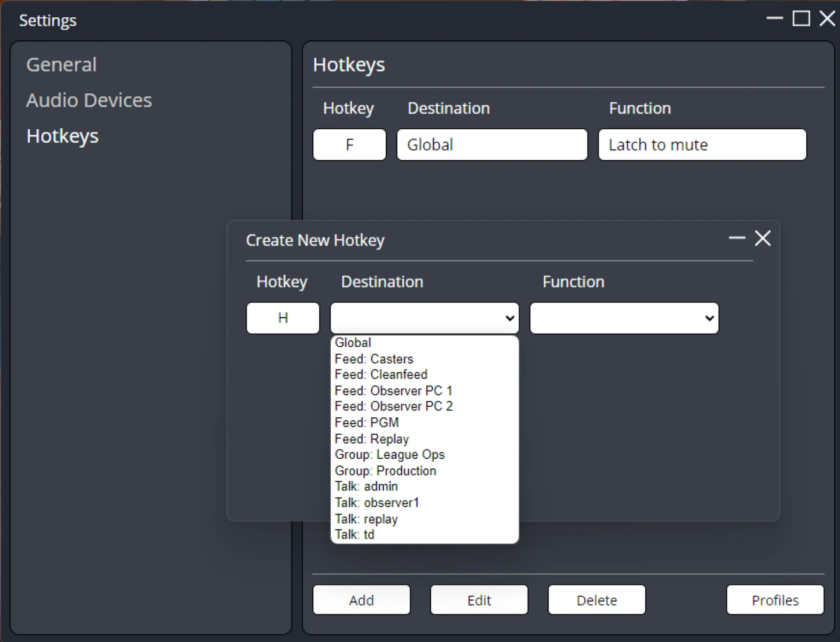
Task: Choose Feed: PGM destination
Action: pyautogui.click(x=367, y=423)
